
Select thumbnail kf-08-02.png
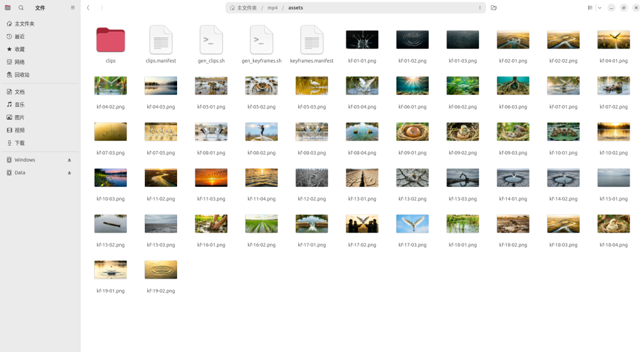(x=262, y=132)
